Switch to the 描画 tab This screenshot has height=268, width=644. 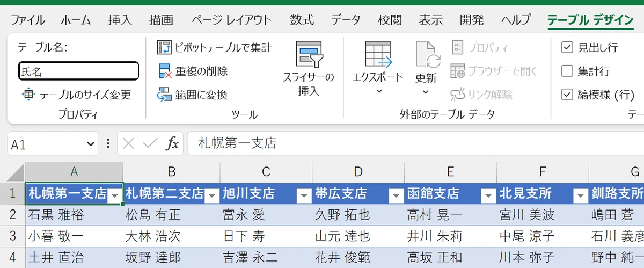(161, 20)
